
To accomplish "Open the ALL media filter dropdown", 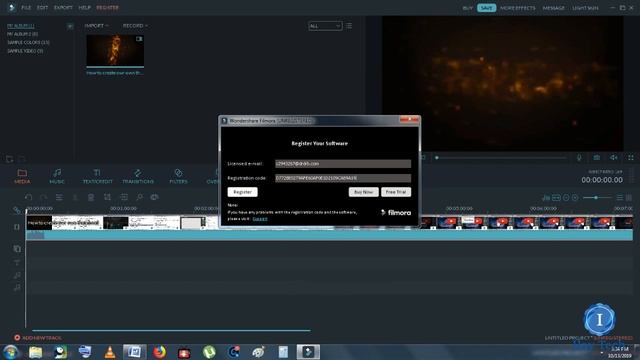I will pyautogui.click(x=325, y=26).
